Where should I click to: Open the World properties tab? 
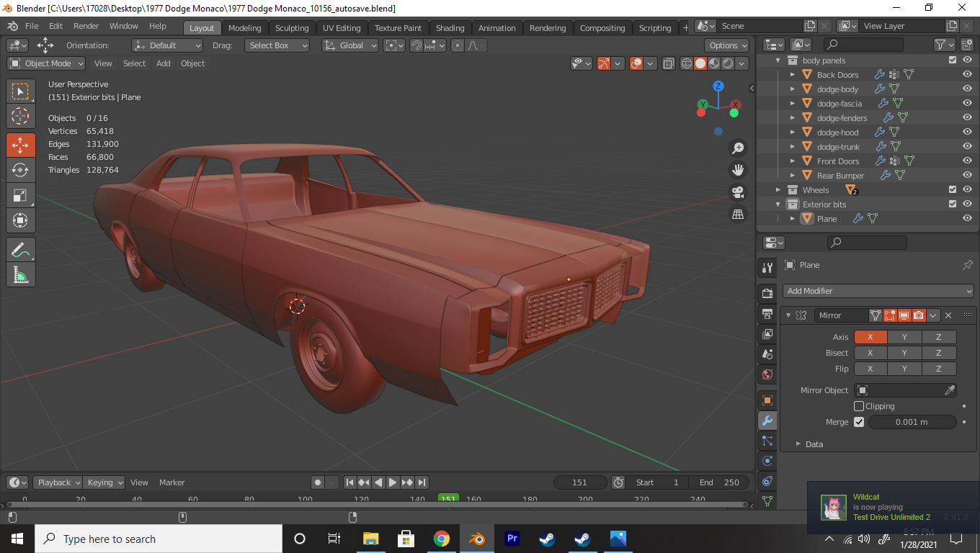(x=767, y=374)
